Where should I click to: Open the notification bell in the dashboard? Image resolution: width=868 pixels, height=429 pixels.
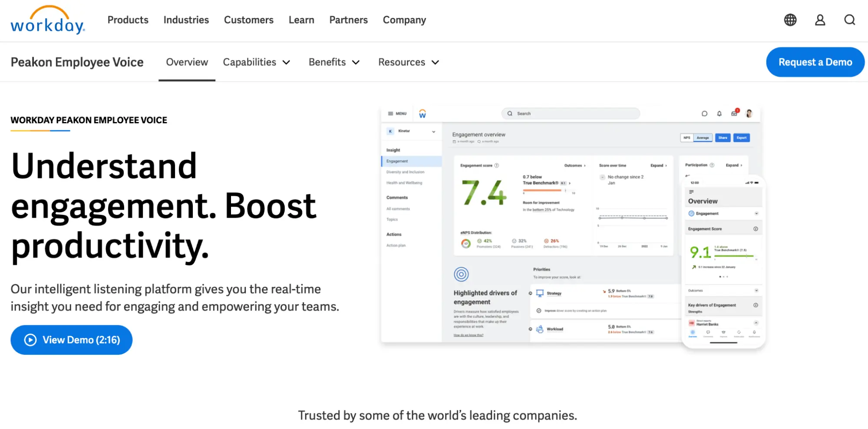[x=719, y=113]
